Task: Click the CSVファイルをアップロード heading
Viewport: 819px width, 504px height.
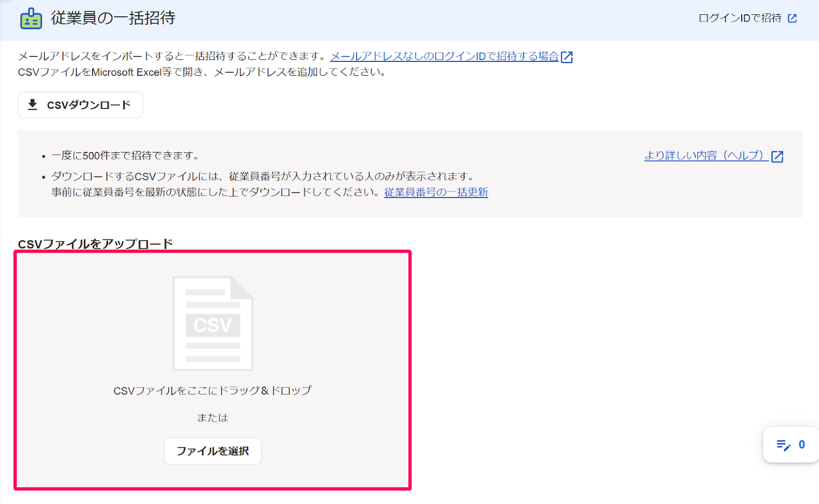Action: [x=96, y=244]
